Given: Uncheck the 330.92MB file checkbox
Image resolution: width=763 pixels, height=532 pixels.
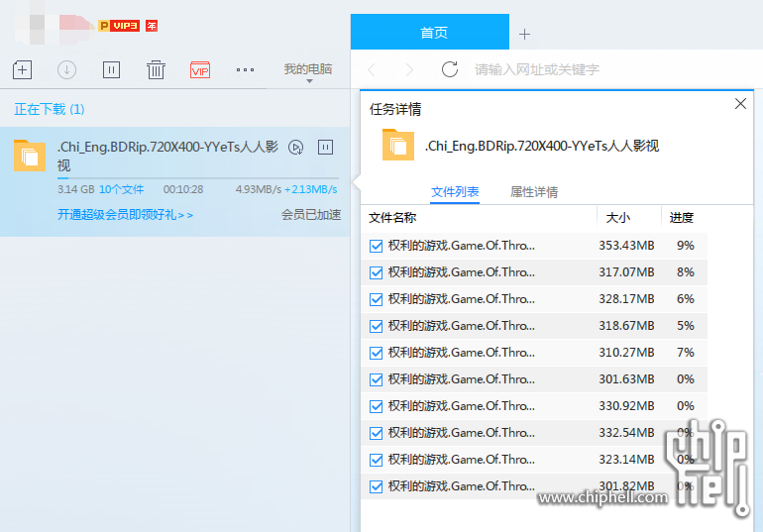Looking at the screenshot, I should 376,406.
